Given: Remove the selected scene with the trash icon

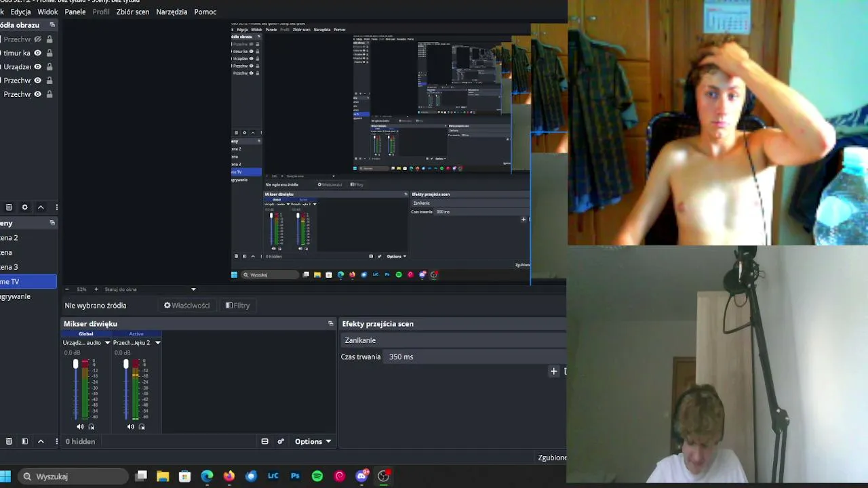Looking at the screenshot, I should [x=9, y=441].
